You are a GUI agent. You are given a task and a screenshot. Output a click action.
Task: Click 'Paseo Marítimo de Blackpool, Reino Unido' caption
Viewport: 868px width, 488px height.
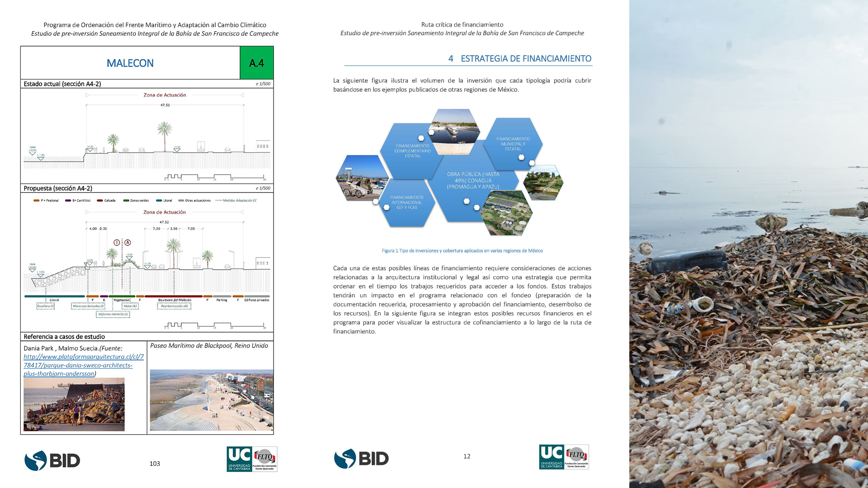tap(209, 346)
